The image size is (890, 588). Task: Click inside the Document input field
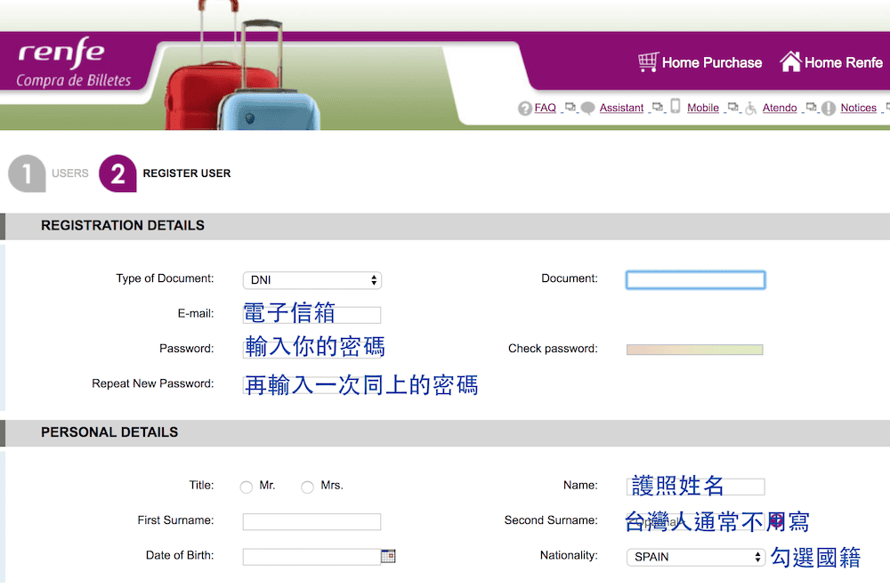pyautogui.click(x=695, y=278)
